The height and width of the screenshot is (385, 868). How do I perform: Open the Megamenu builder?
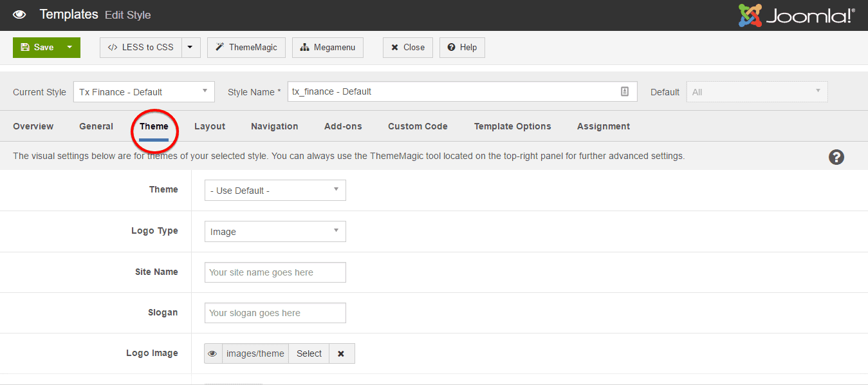point(328,48)
